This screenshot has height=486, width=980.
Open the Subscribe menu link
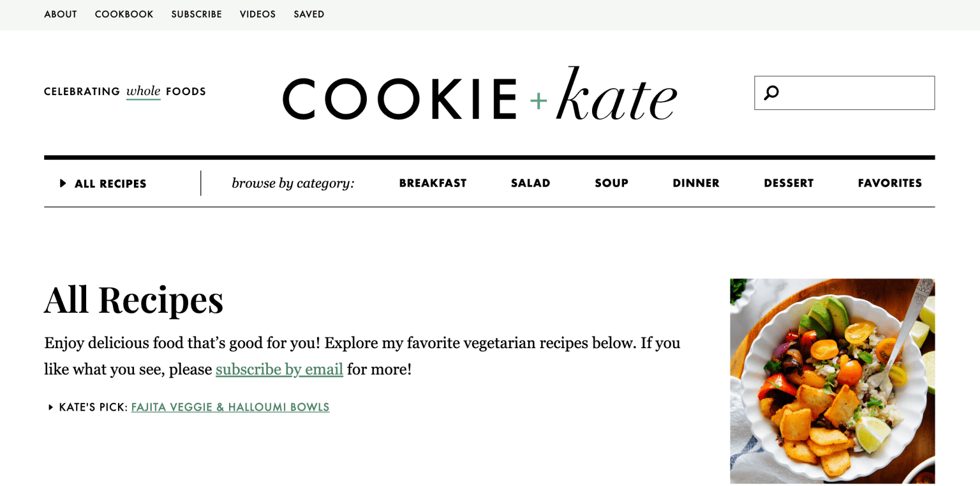tap(197, 14)
